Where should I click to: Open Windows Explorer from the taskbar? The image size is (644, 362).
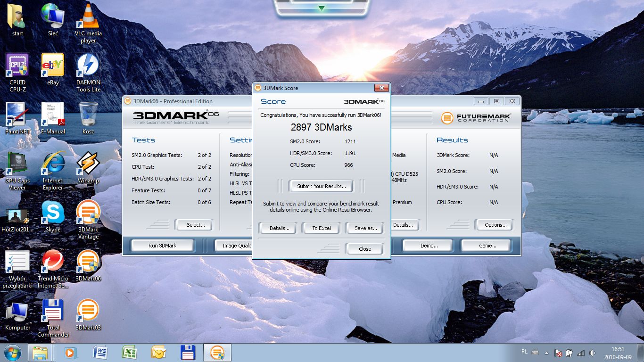(x=40, y=353)
